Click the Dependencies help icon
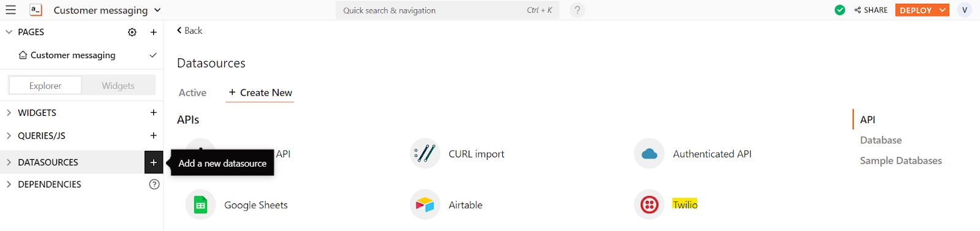 [x=154, y=184]
